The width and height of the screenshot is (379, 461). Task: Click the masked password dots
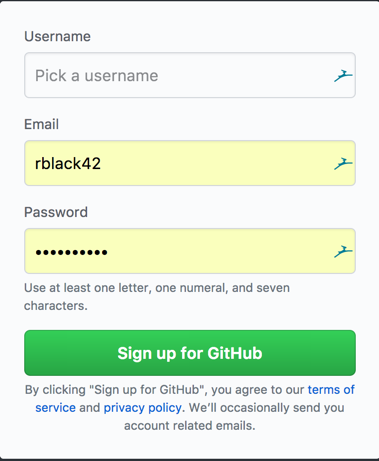coord(71,252)
